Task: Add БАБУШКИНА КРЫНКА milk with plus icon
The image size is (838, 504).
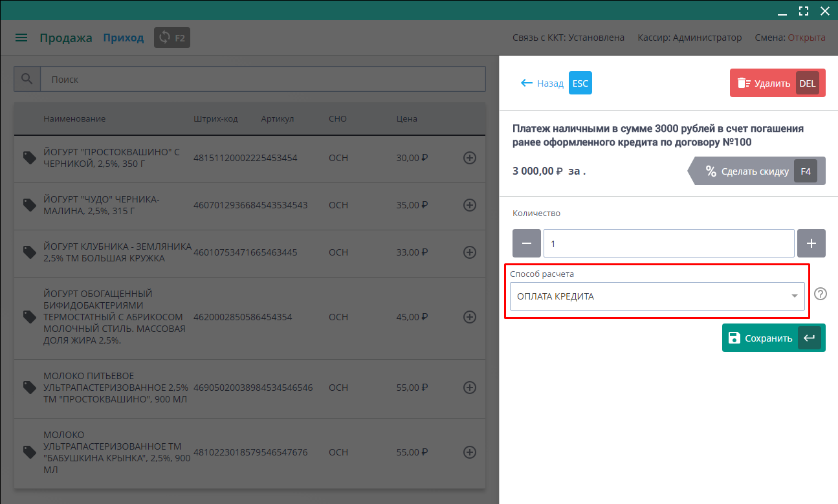Action: (470, 452)
